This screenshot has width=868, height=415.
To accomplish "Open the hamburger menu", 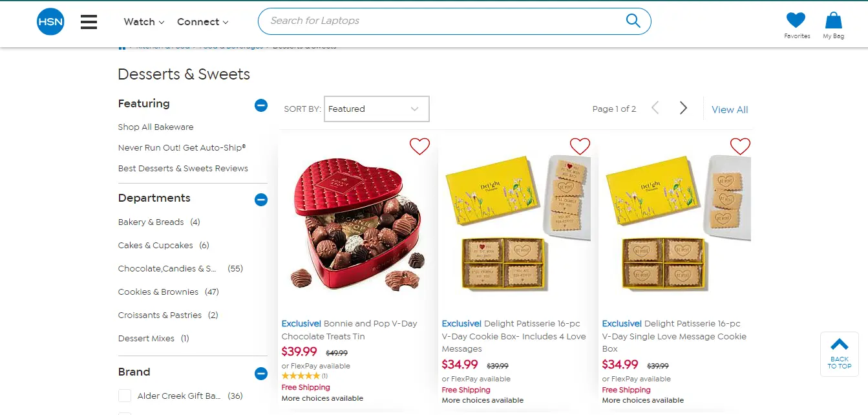I will click(x=89, y=22).
